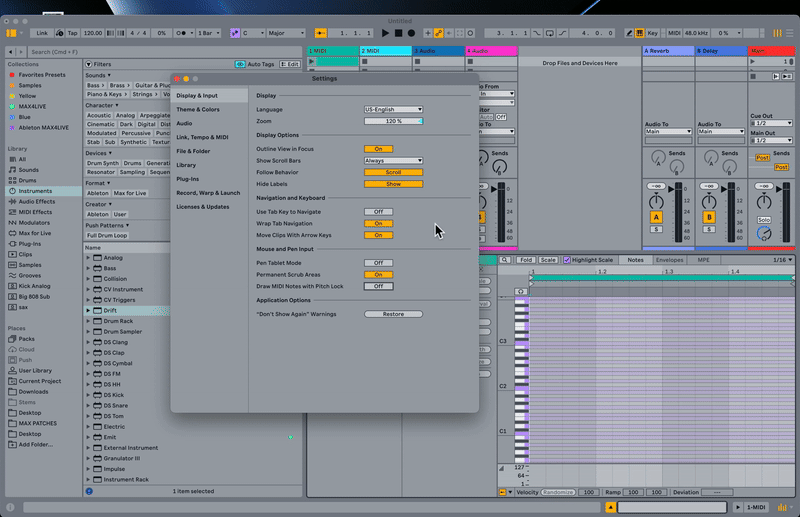
Task: Select Audio Effects in Library sidebar
Action: tap(37, 201)
